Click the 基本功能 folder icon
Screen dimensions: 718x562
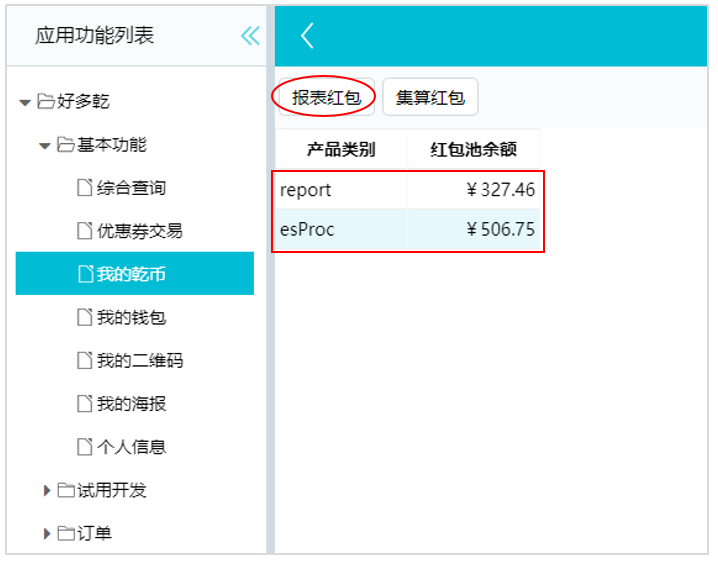coord(65,144)
